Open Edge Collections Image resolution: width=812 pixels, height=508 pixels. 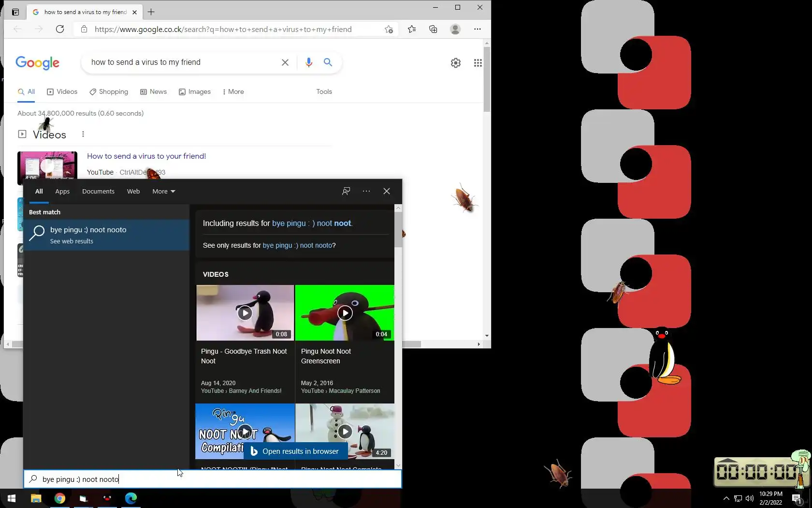433,29
